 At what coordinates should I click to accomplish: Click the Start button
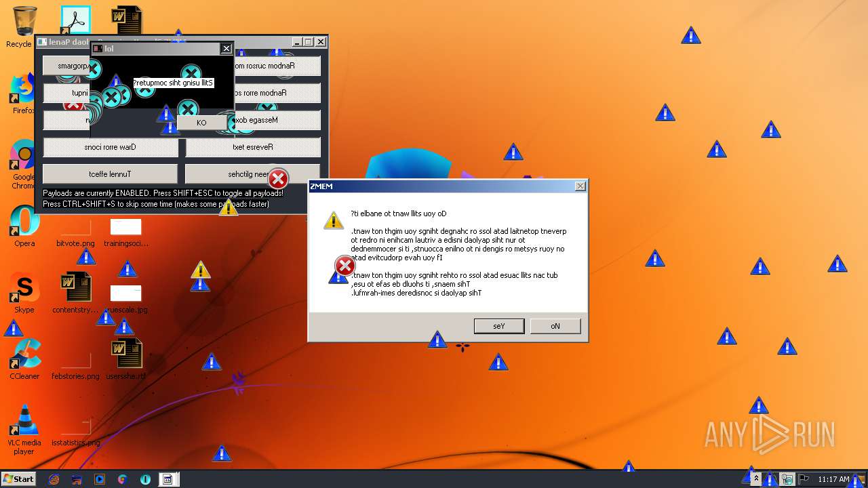[x=18, y=479]
